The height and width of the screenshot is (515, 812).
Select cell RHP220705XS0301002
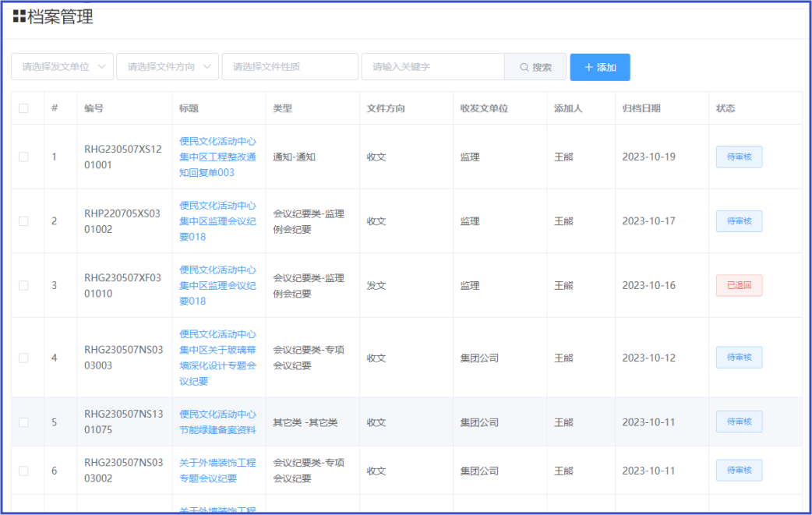[x=122, y=221]
